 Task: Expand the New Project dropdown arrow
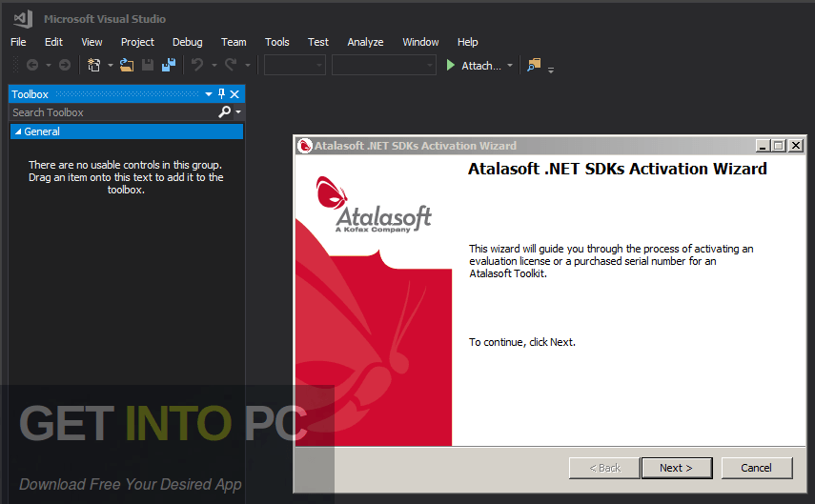click(111, 66)
